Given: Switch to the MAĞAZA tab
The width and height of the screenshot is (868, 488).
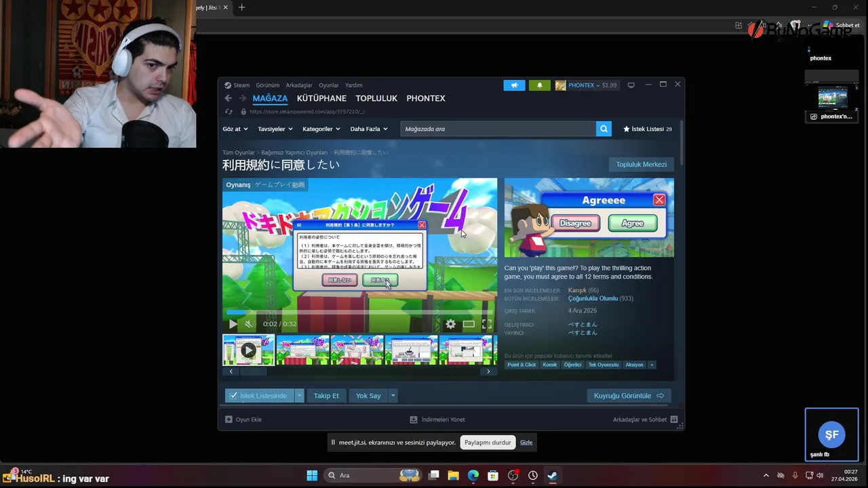Looking at the screenshot, I should click(270, 98).
